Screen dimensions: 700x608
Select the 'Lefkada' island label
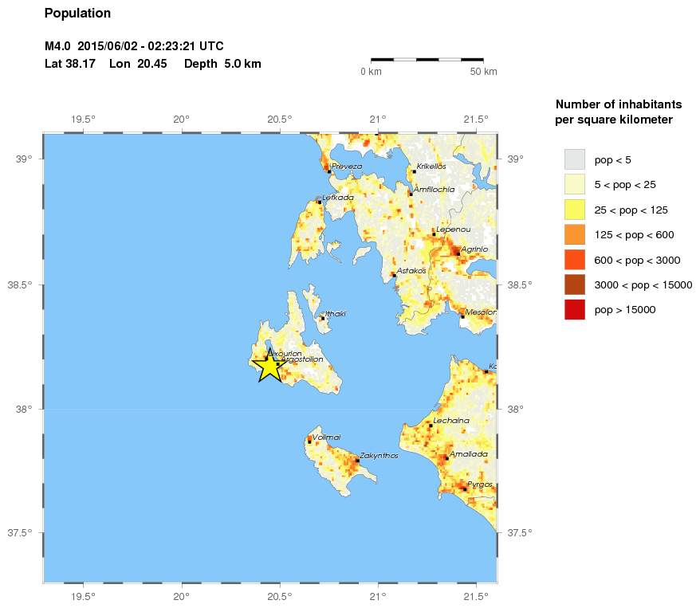(338, 197)
